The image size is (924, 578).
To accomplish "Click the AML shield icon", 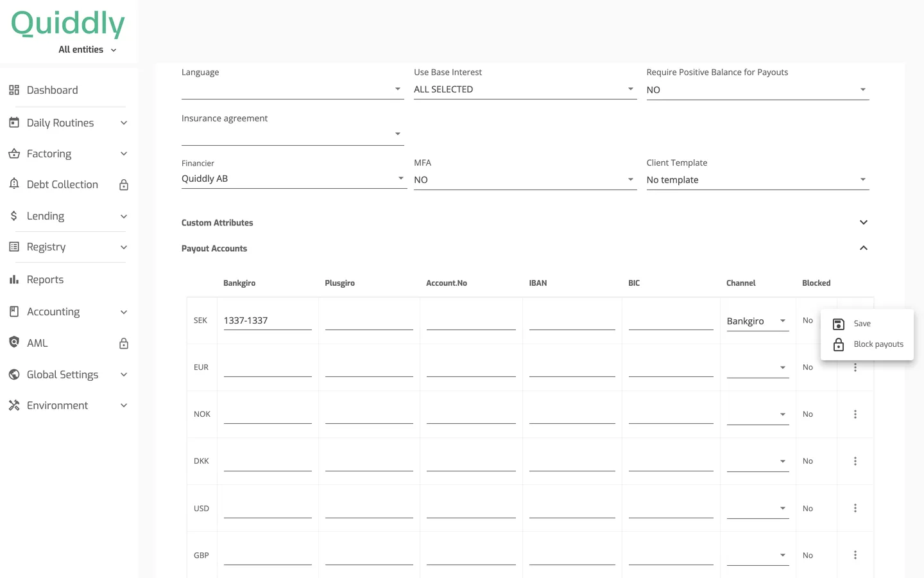I will click(14, 342).
